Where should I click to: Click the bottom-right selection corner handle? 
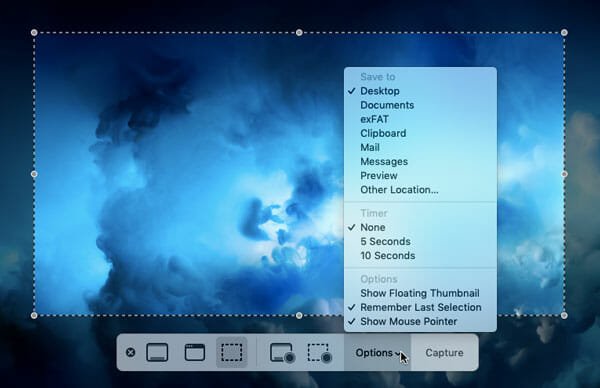point(564,315)
